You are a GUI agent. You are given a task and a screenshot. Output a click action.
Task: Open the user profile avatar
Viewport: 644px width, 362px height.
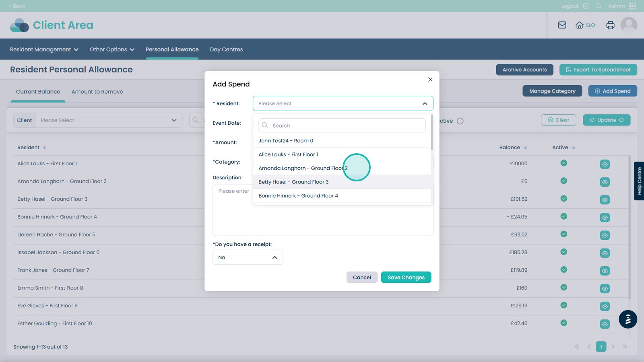coord(629,25)
